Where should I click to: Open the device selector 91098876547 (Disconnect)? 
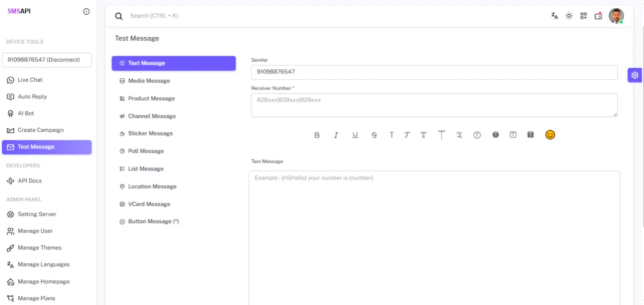pos(47,60)
